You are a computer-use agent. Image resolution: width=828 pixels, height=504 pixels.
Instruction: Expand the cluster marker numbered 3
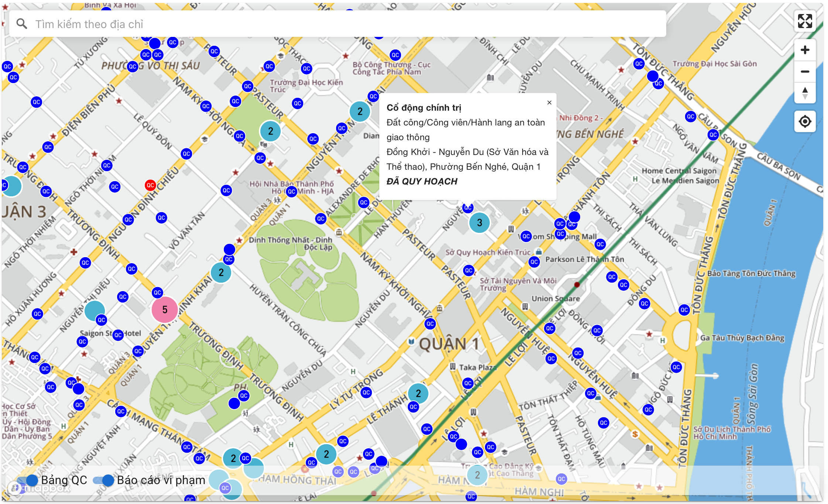pyautogui.click(x=479, y=222)
